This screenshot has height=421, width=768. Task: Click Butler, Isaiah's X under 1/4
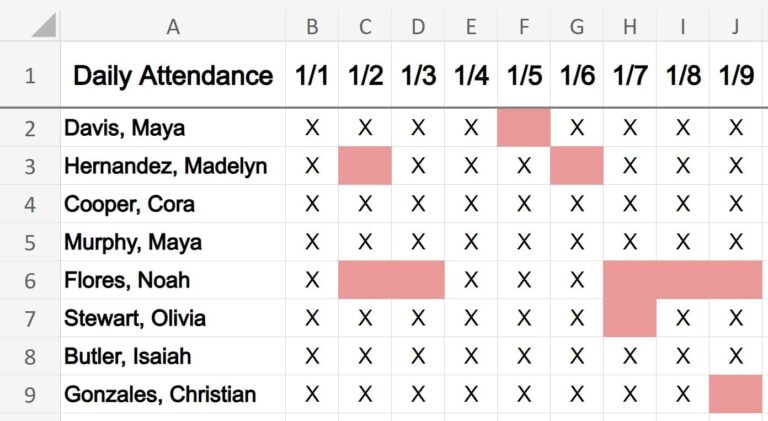point(471,356)
